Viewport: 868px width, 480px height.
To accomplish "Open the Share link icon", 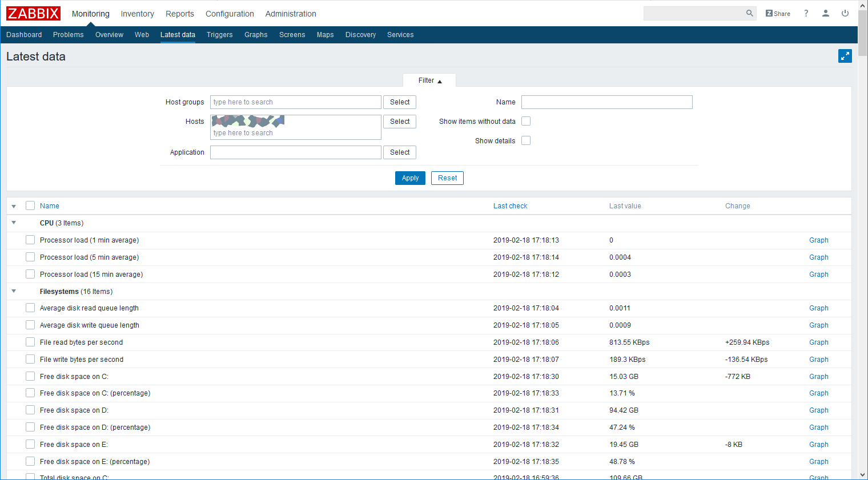I will (778, 14).
